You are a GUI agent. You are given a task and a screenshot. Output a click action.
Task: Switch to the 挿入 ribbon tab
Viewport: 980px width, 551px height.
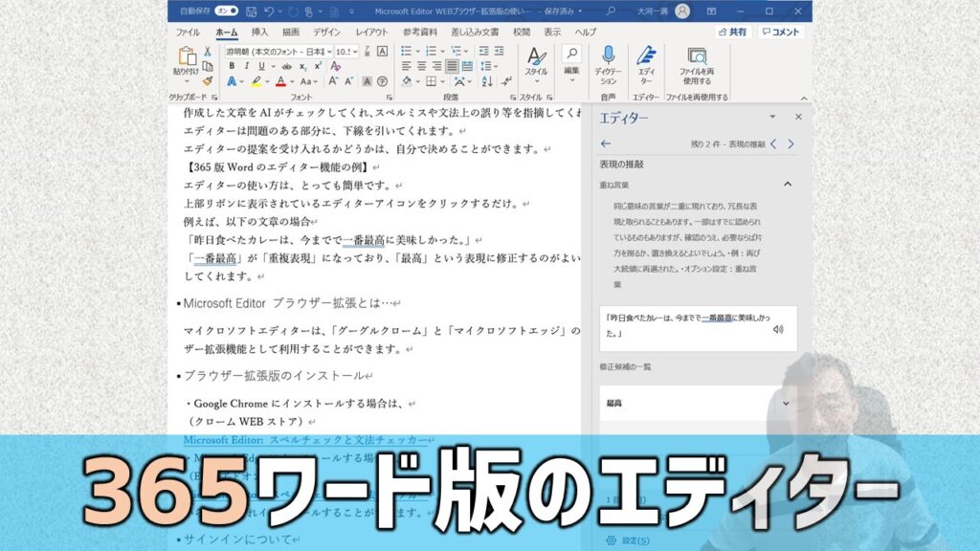pos(260,30)
